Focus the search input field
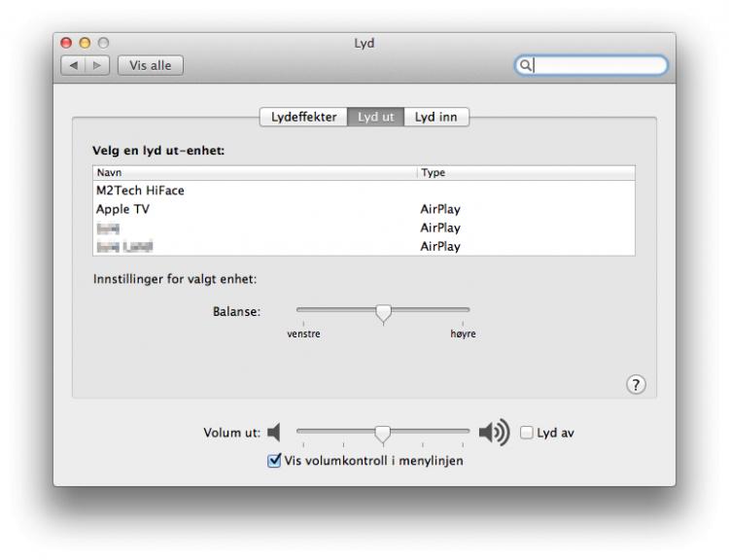The width and height of the screenshot is (729, 560). [x=591, y=65]
